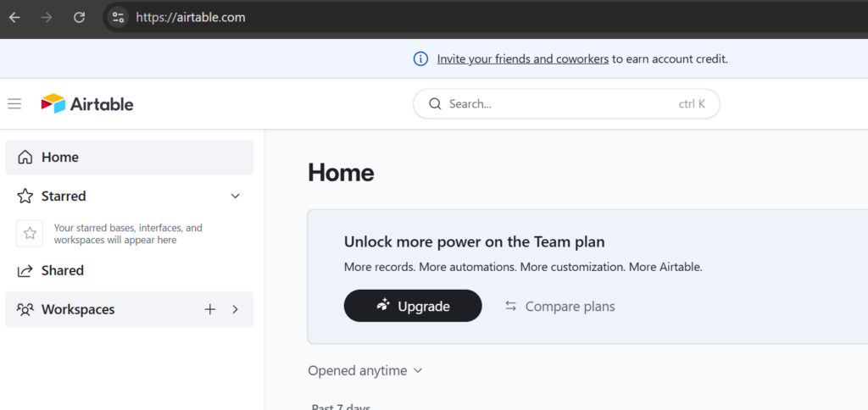Click the Airtable logo
Viewport: 868px width, 410px height.
pyautogui.click(x=87, y=103)
